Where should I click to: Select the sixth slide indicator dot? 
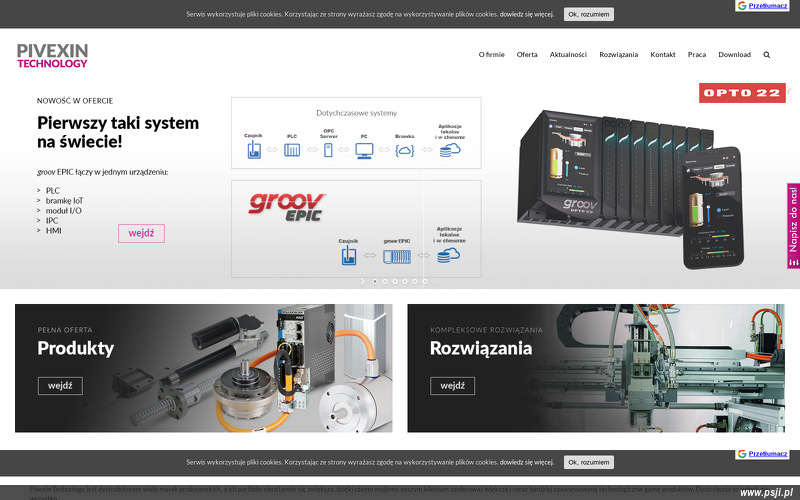(425, 282)
